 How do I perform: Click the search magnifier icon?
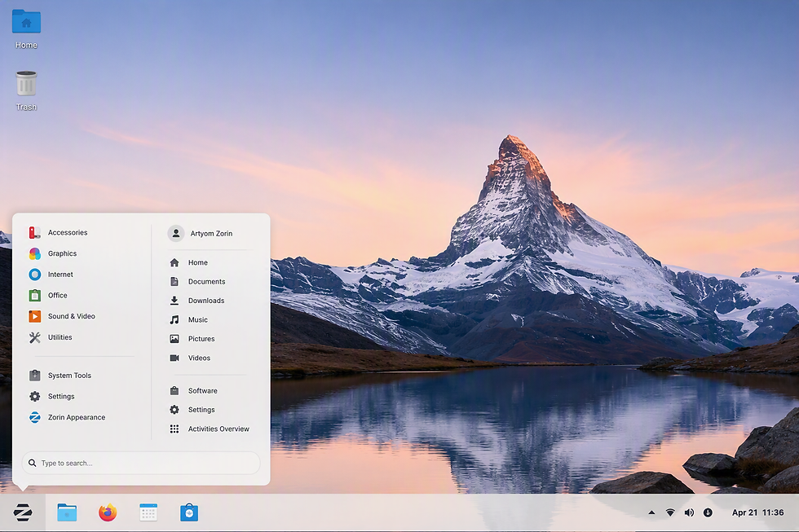32,464
